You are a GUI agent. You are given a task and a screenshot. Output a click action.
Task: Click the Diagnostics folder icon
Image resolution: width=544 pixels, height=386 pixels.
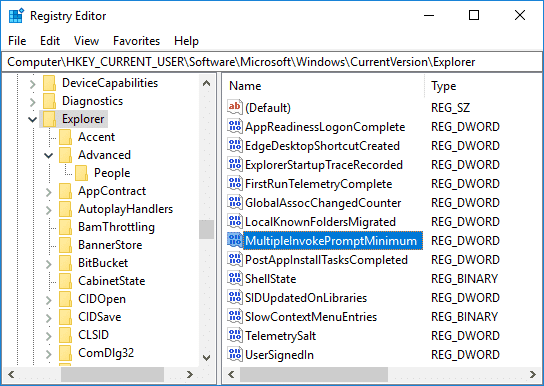pos(49,101)
